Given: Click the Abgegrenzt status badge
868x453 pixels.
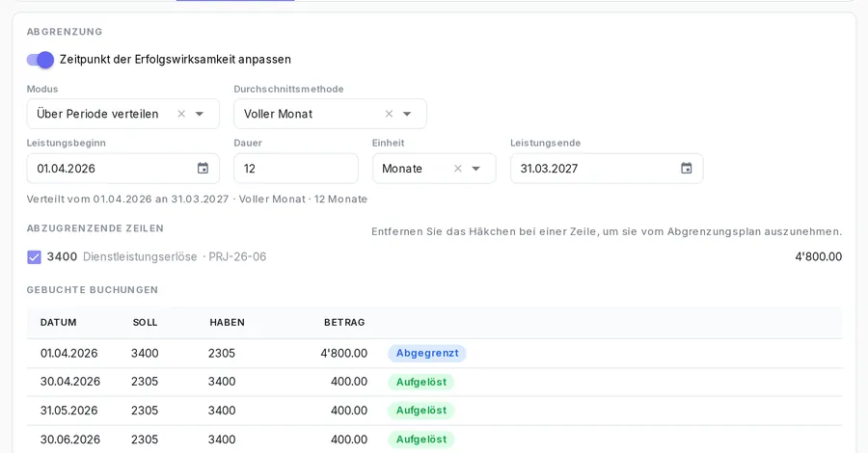Looking at the screenshot, I should coord(427,354).
